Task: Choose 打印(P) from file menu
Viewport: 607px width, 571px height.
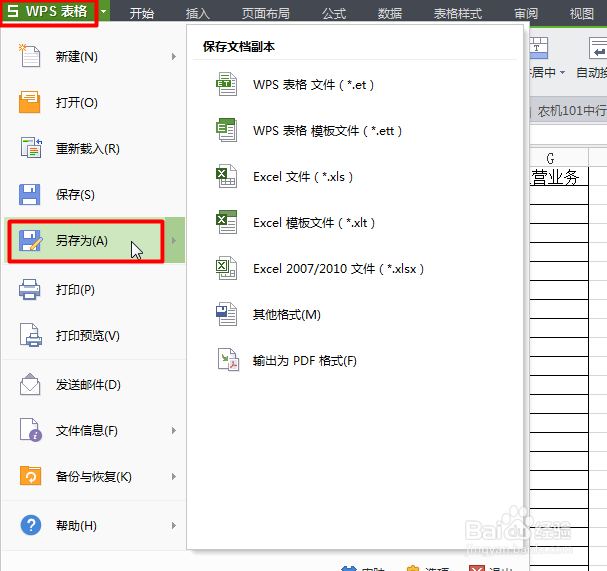Action: pos(94,290)
